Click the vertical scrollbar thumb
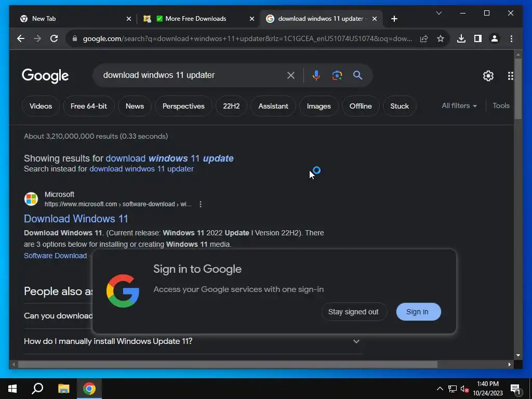The image size is (532, 399). tap(518, 89)
